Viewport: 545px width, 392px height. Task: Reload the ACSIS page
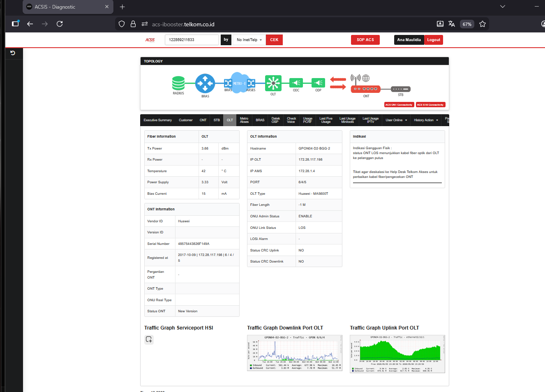pyautogui.click(x=60, y=24)
